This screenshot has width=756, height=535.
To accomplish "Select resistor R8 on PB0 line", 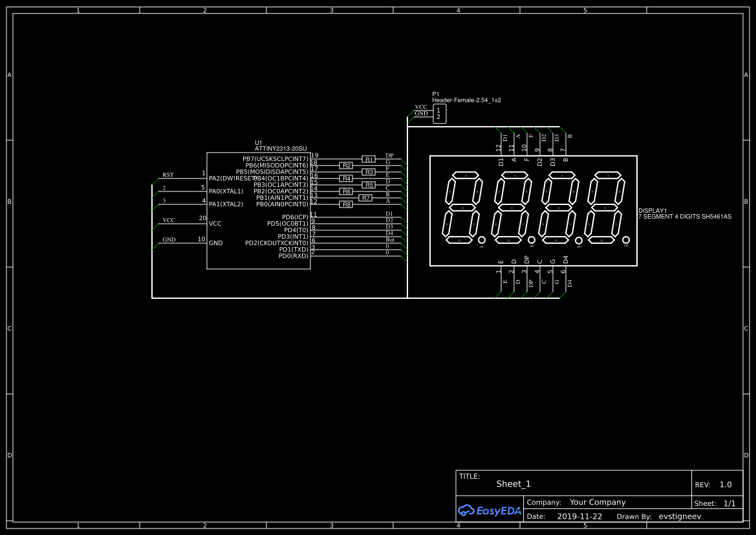I will point(346,204).
